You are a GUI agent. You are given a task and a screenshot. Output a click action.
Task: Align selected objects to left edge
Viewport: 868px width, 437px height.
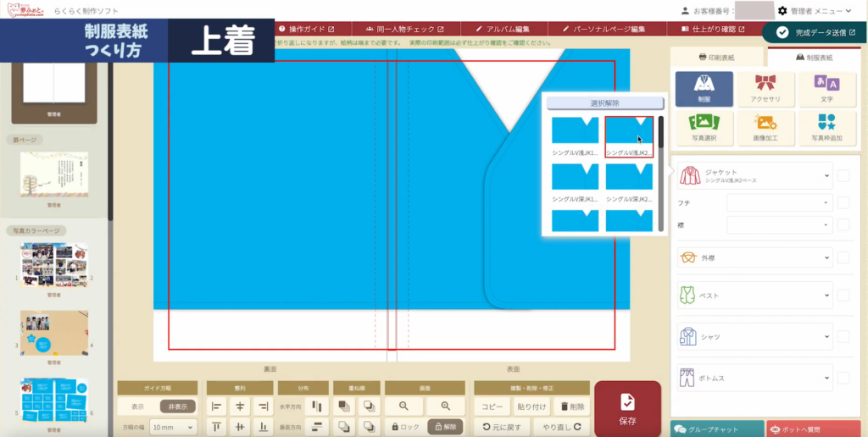pos(217,407)
